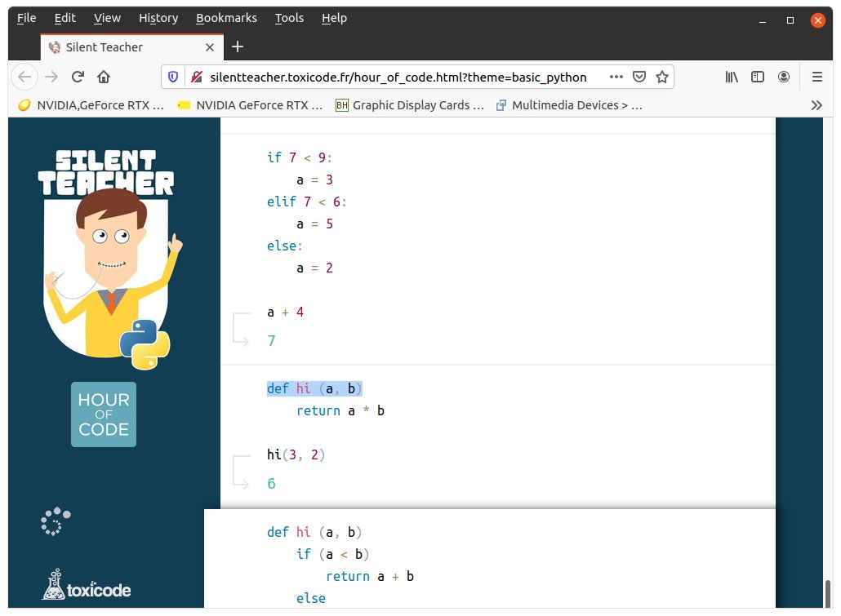
Task: Click the 'else:' line in first block
Action: (x=285, y=246)
